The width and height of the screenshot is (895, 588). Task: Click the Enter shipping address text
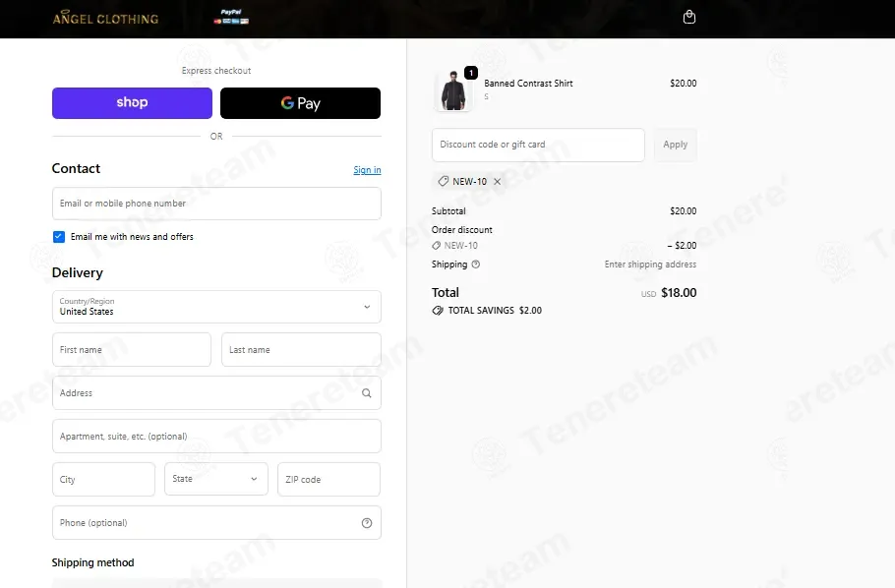[651, 265]
